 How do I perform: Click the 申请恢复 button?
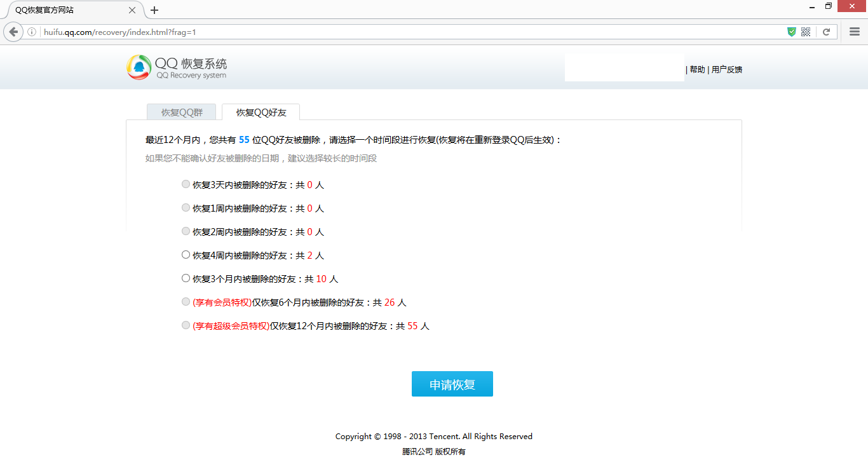[x=452, y=384]
